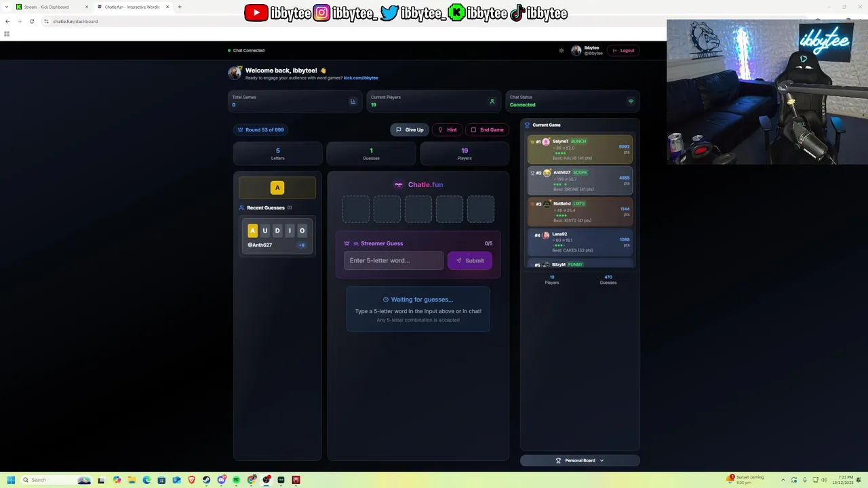Viewport: 868px width, 488px height.
Task: Click the browser back arrow
Action: point(7,21)
